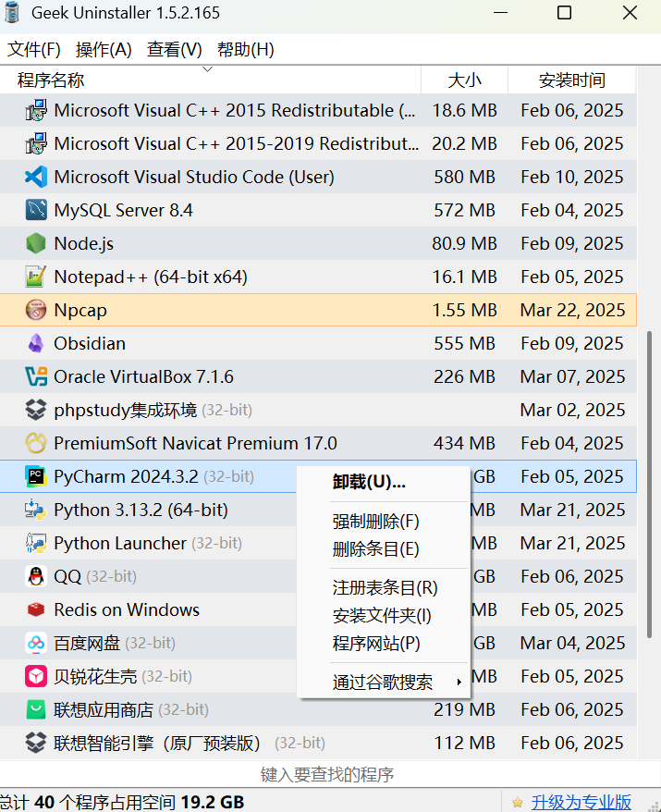Open 安装文件夹(I) from the context menu
Screen dimensions: 661x812
point(382,616)
